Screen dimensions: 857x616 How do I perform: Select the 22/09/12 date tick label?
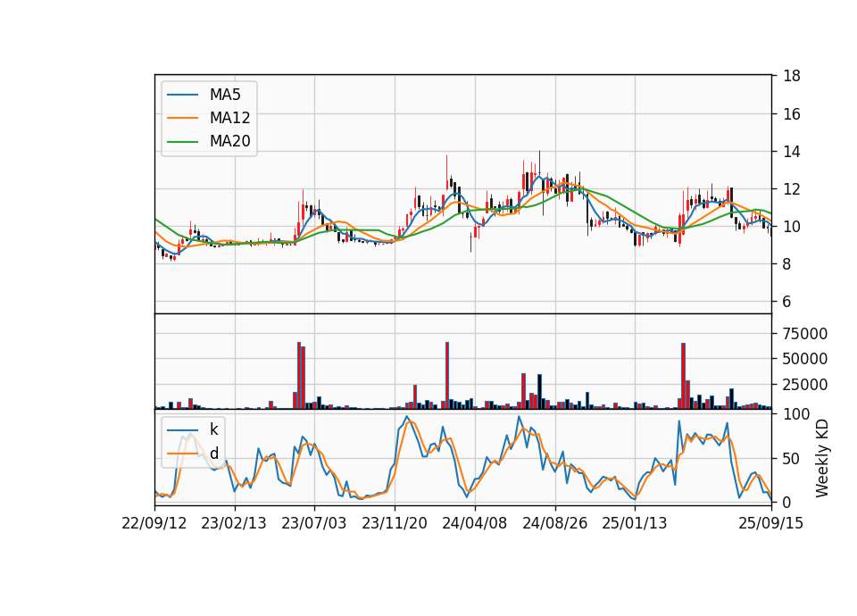click(x=154, y=523)
